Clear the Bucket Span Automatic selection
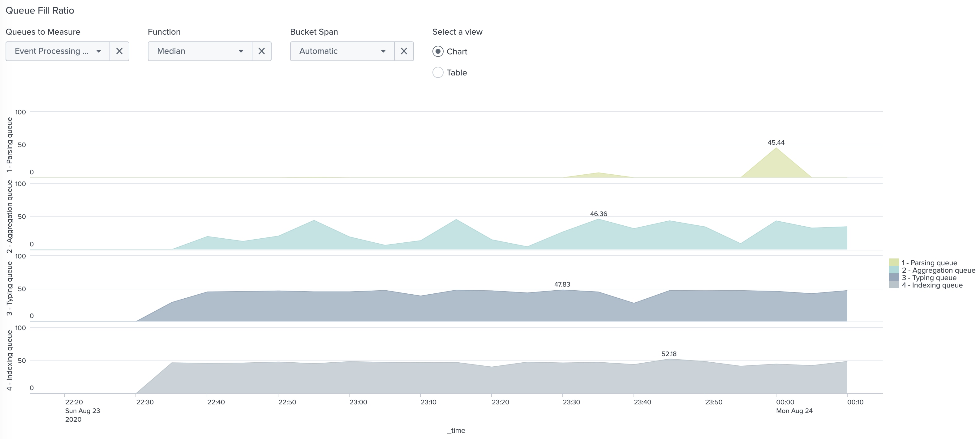Image resolution: width=980 pixels, height=439 pixels. tap(404, 51)
